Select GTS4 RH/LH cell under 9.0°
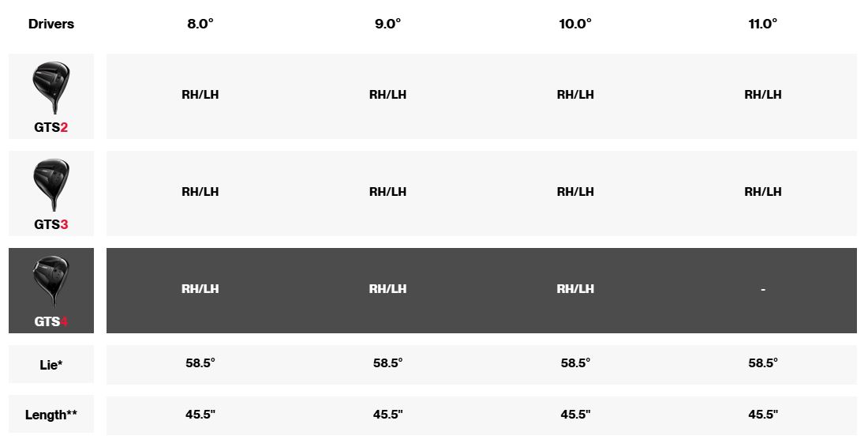Image resolution: width=868 pixels, height=447 pixels. point(387,288)
